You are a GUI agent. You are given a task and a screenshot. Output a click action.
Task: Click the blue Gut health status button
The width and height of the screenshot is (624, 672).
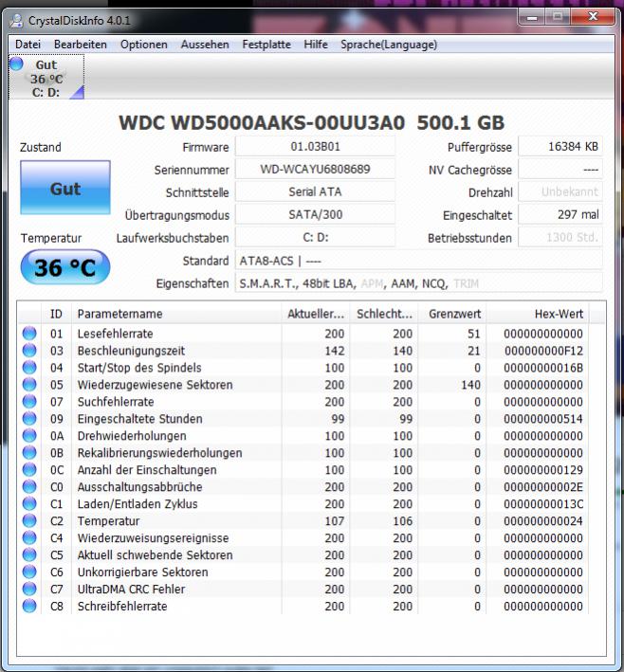tap(65, 188)
